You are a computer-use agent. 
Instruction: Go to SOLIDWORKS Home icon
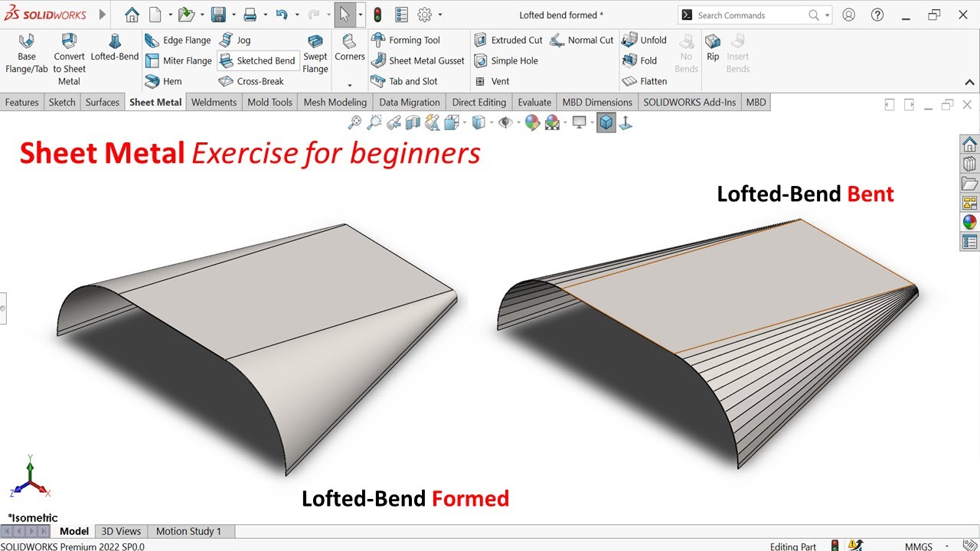132,15
